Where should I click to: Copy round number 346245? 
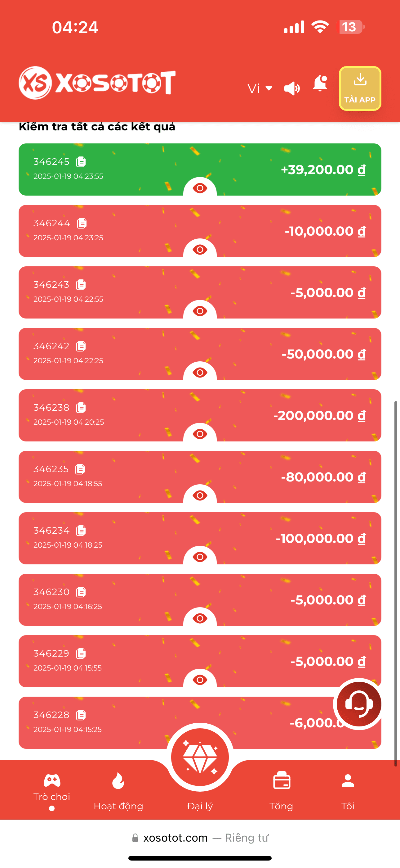click(81, 162)
